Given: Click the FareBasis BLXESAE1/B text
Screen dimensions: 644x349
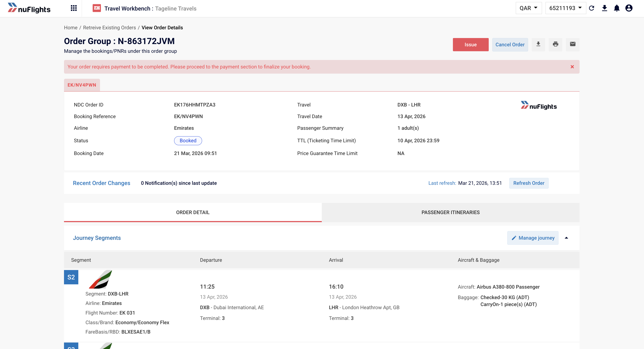Looking at the screenshot, I should coord(118,332).
